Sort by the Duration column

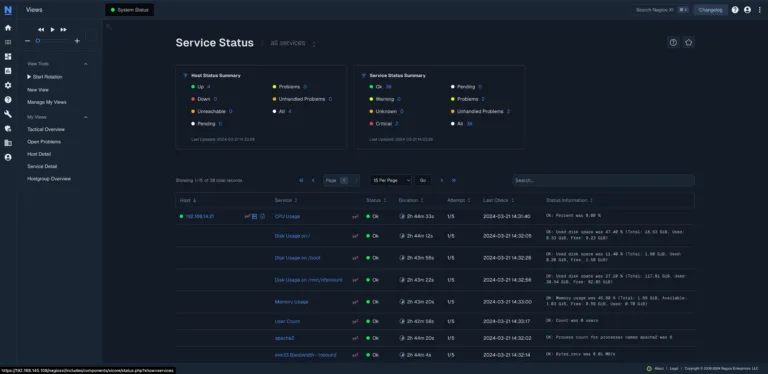pos(411,201)
